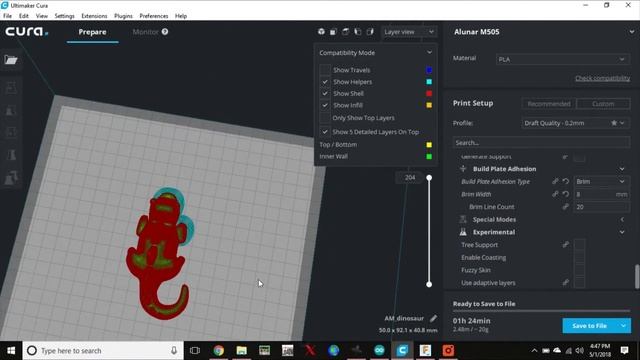
Task: Open the Edit menu
Action: [24, 16]
